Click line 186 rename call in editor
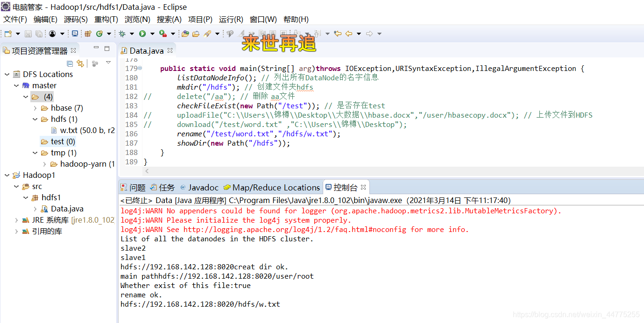Viewport: 644px width, 323px height. click(x=259, y=134)
